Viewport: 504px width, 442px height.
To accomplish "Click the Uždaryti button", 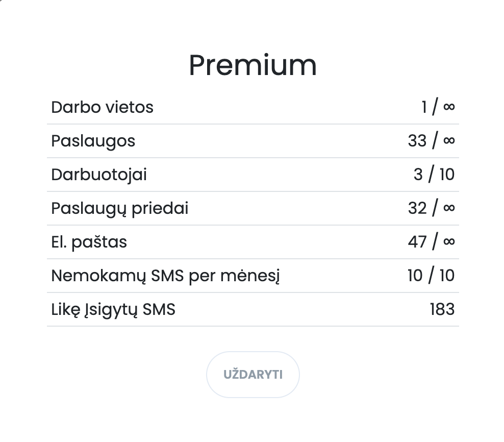I will [x=253, y=375].
